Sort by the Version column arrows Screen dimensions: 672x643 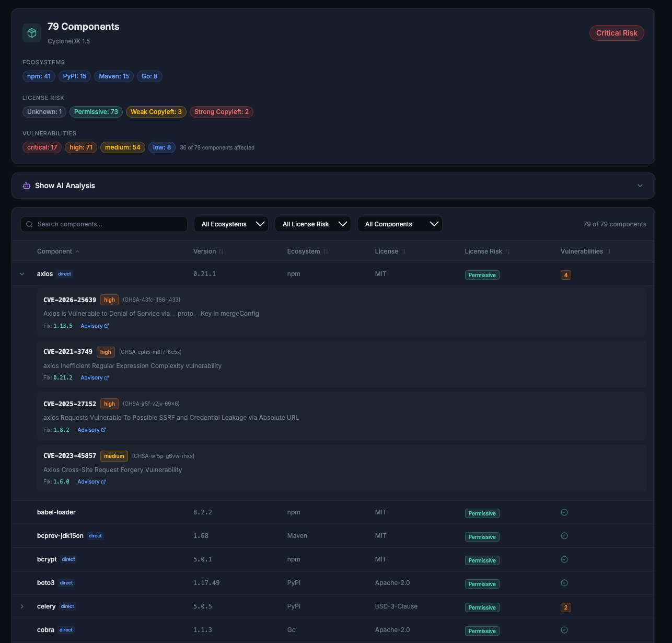coord(222,251)
